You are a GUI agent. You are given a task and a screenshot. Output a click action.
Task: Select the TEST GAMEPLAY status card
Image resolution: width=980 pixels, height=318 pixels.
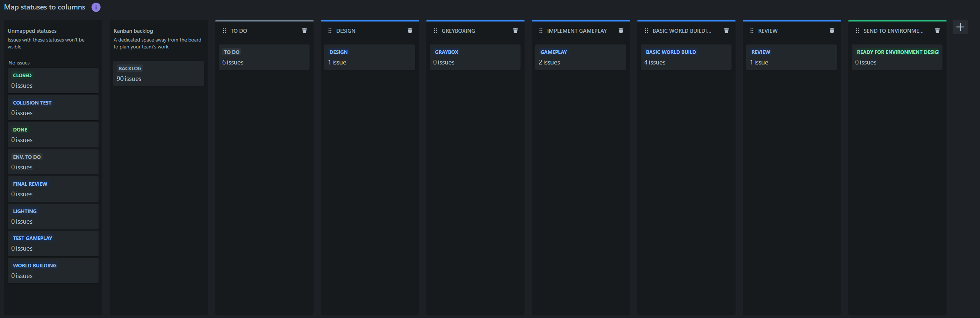[x=53, y=243]
